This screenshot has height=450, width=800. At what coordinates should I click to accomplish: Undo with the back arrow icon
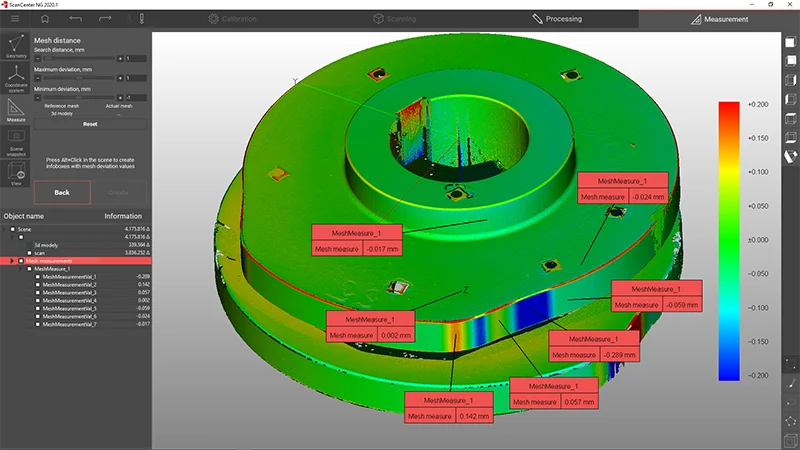[x=76, y=19]
